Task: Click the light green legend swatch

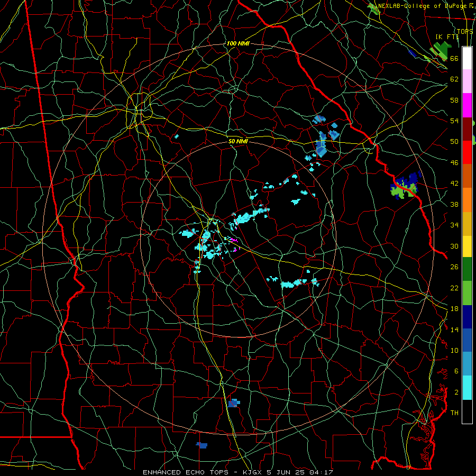Action: [467, 293]
